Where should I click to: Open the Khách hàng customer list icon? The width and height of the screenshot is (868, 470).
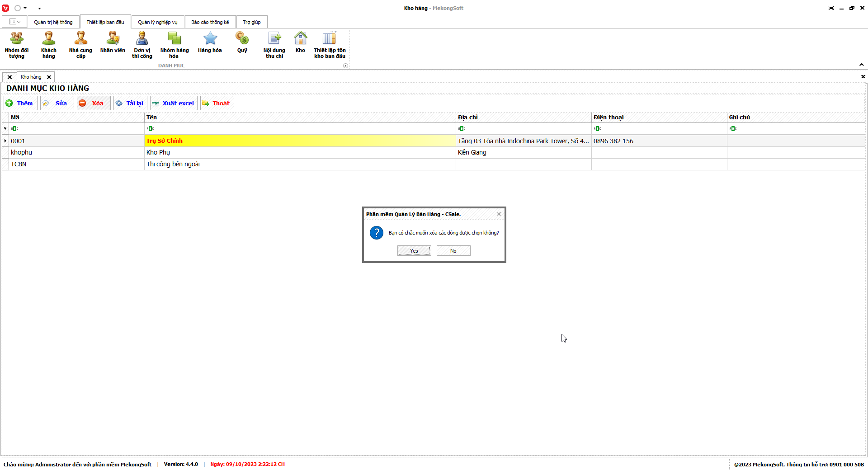[x=49, y=45]
